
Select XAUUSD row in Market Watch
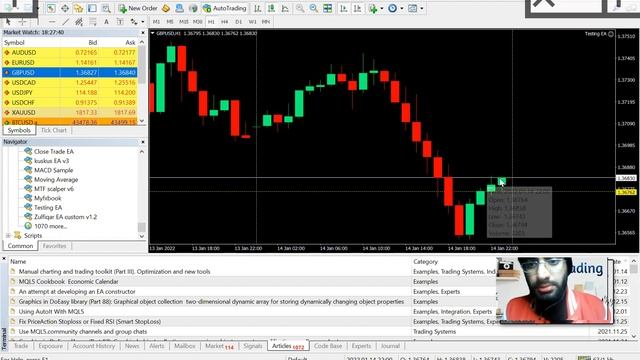[x=70, y=112]
